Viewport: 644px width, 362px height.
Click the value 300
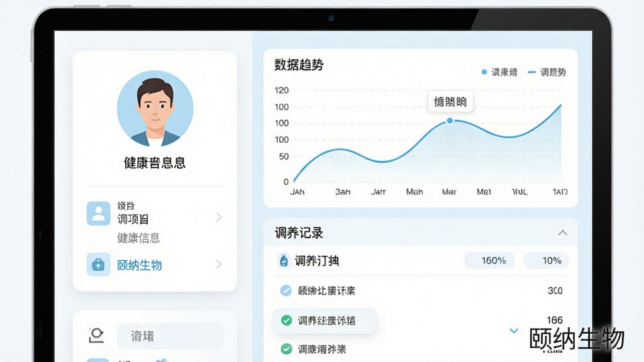point(555,290)
